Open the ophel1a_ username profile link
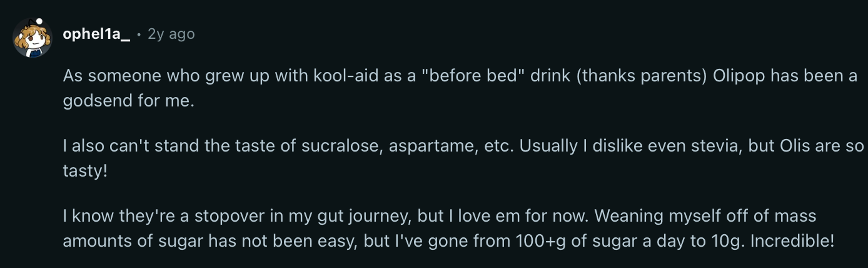 click(x=96, y=34)
